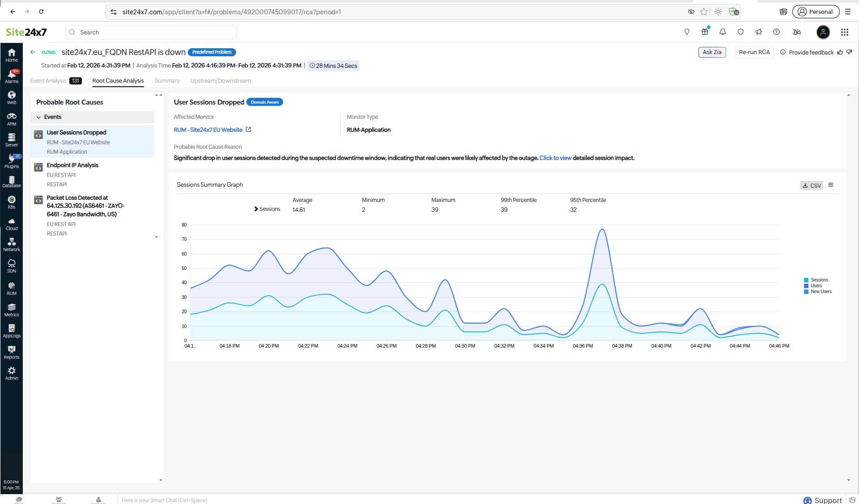The image size is (859, 504).
Task: Open the Zia assistant header icon
Action: pyautogui.click(x=797, y=32)
